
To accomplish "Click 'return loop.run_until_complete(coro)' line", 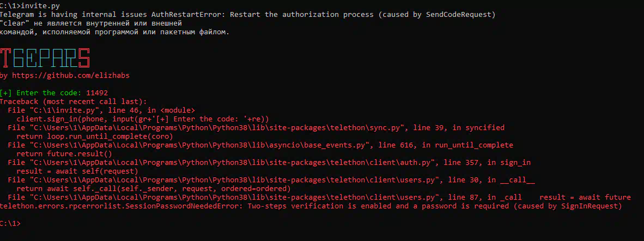I will click(x=95, y=137).
